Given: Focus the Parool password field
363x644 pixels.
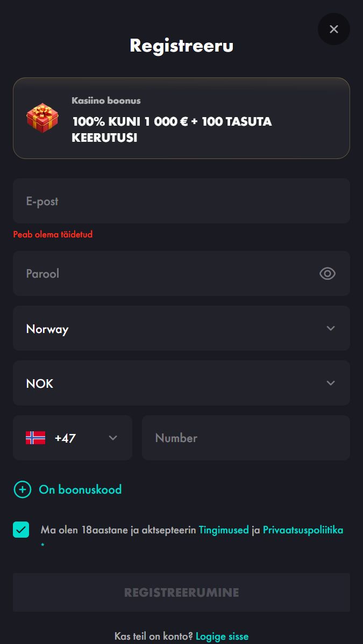Looking at the screenshot, I should coord(181,273).
